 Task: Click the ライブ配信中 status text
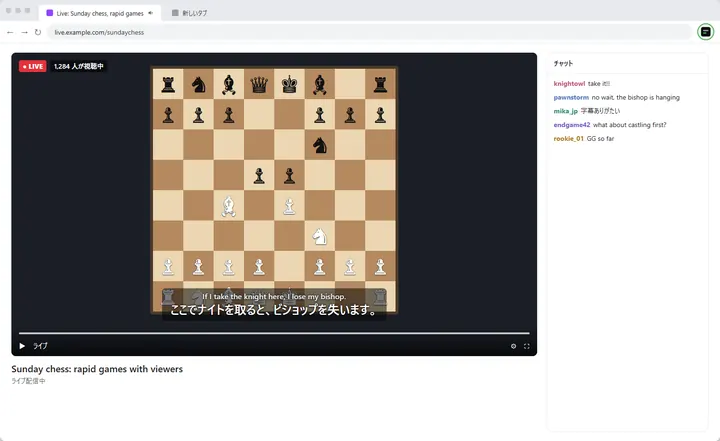click(x=28, y=381)
